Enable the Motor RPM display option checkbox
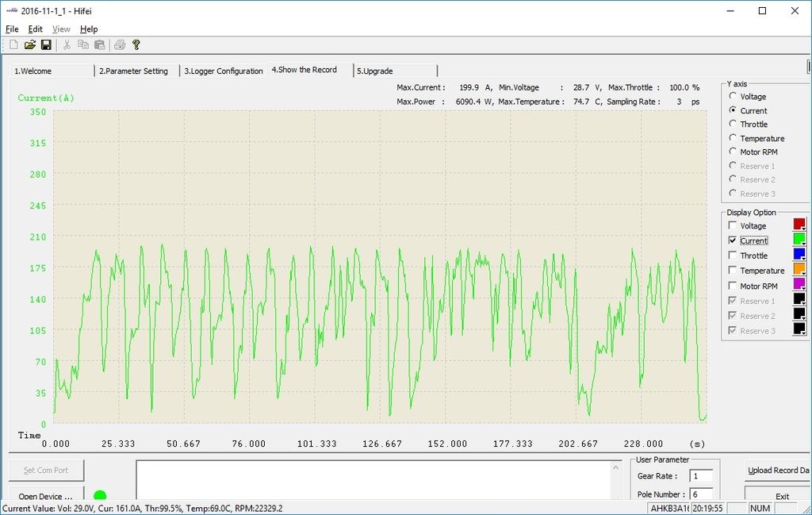Viewport: 812px width, 515px height. 732,286
